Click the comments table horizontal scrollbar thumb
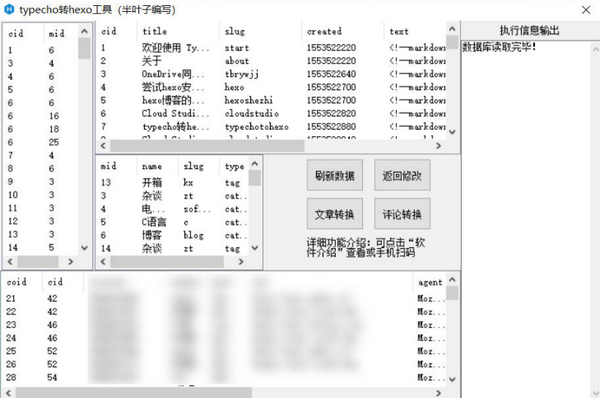 [x=134, y=393]
